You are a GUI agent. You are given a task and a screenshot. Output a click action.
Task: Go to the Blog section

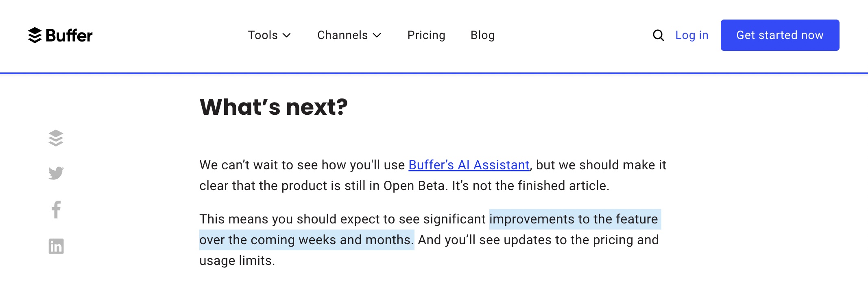(482, 35)
